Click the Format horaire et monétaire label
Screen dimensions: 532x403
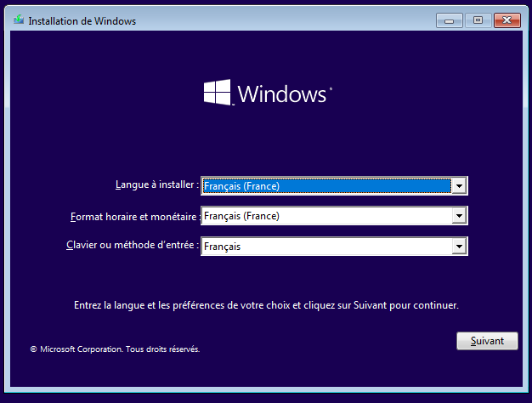[x=134, y=217]
